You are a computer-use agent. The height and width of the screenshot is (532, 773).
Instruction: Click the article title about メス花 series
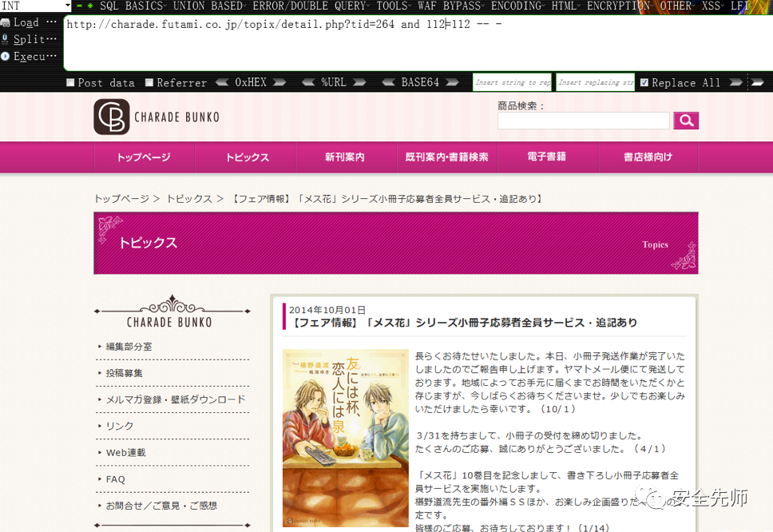463,323
